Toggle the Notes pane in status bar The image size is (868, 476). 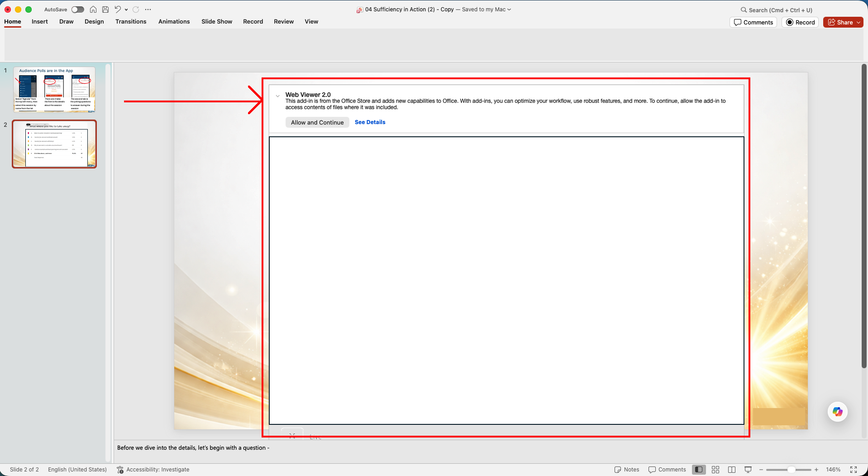coord(627,470)
